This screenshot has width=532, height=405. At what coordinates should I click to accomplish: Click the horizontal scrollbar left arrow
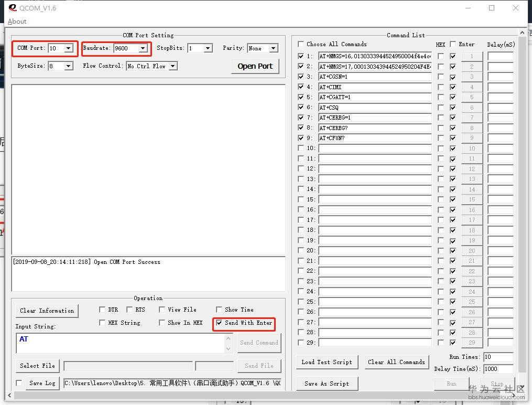tap(9, 396)
